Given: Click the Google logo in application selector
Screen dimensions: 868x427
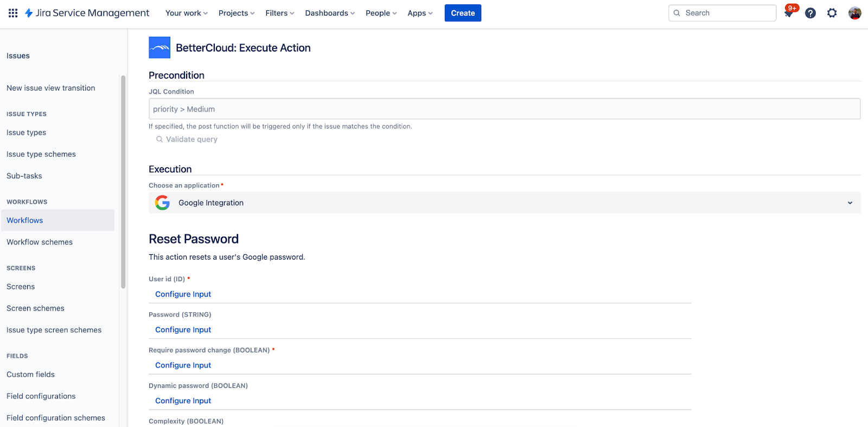Looking at the screenshot, I should click(162, 203).
